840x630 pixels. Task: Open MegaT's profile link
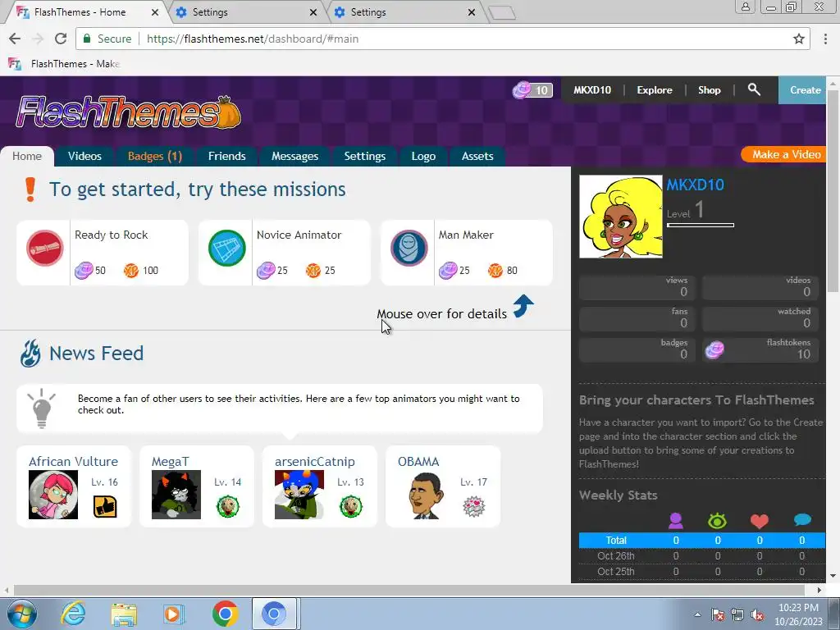tap(171, 461)
